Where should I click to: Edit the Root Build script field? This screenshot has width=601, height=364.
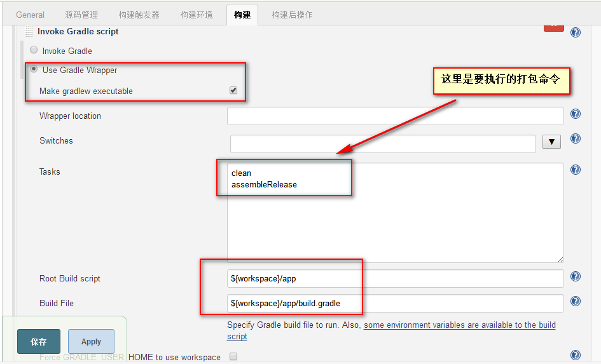(x=395, y=279)
